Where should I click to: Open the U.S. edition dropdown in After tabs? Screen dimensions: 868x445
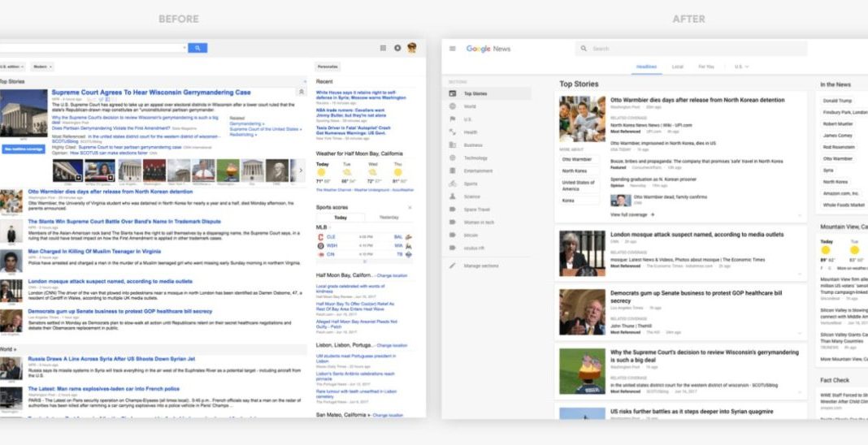(x=742, y=67)
